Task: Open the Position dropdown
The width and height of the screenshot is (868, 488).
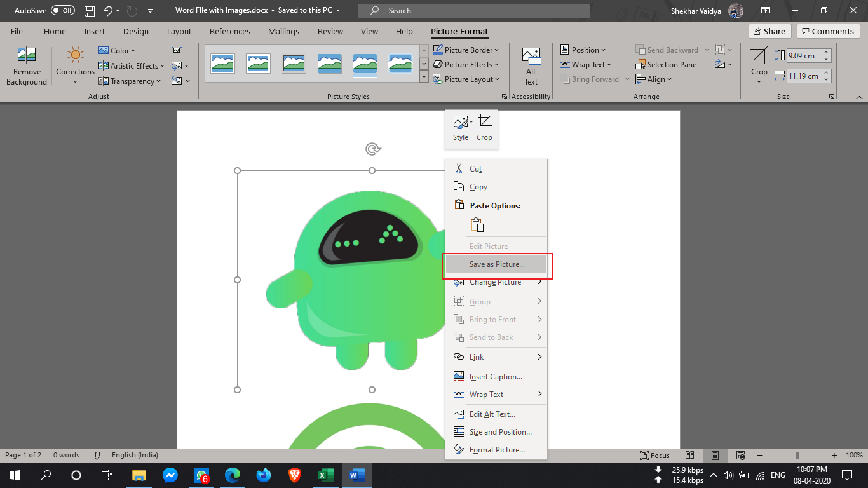Action: point(583,50)
